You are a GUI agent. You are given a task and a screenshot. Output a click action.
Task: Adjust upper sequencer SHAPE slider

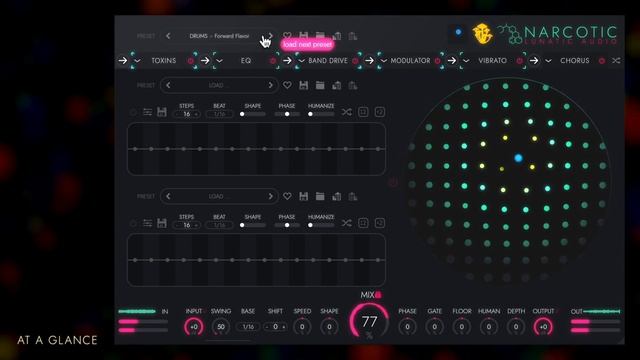click(253, 114)
